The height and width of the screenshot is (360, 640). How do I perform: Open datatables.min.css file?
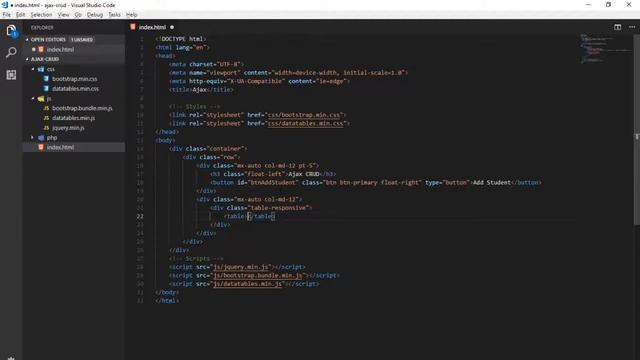75,89
